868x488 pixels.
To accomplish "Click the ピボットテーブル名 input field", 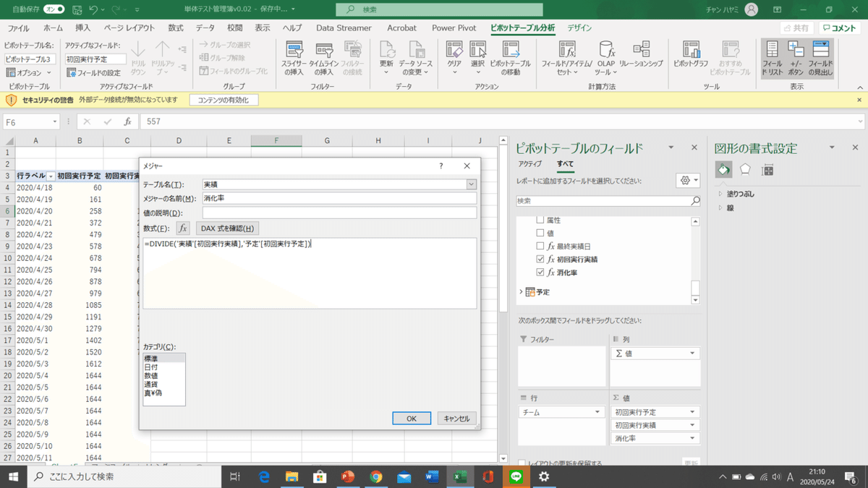I will pos(30,59).
